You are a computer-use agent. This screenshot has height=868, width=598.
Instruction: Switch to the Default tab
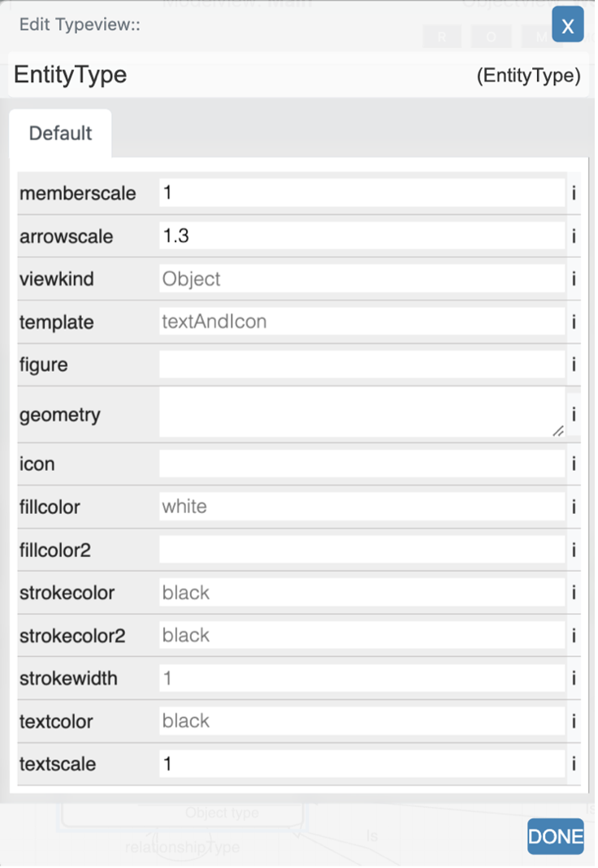(60, 133)
